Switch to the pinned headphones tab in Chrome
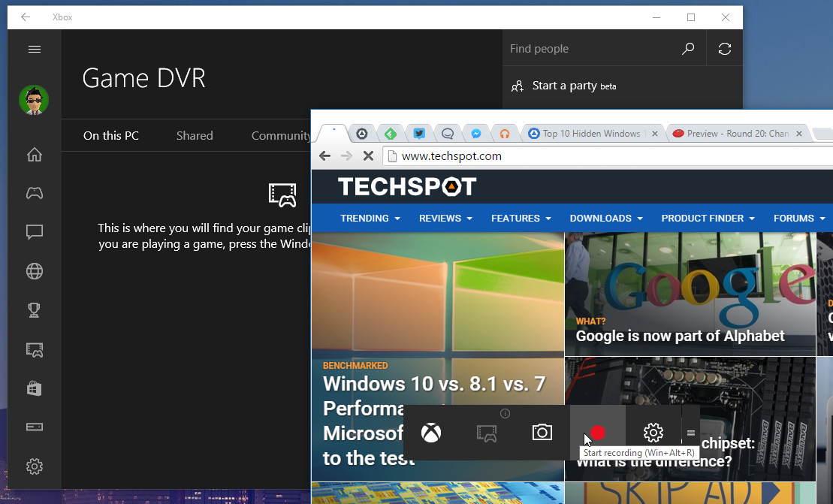This screenshot has height=504, width=833. 505,134
